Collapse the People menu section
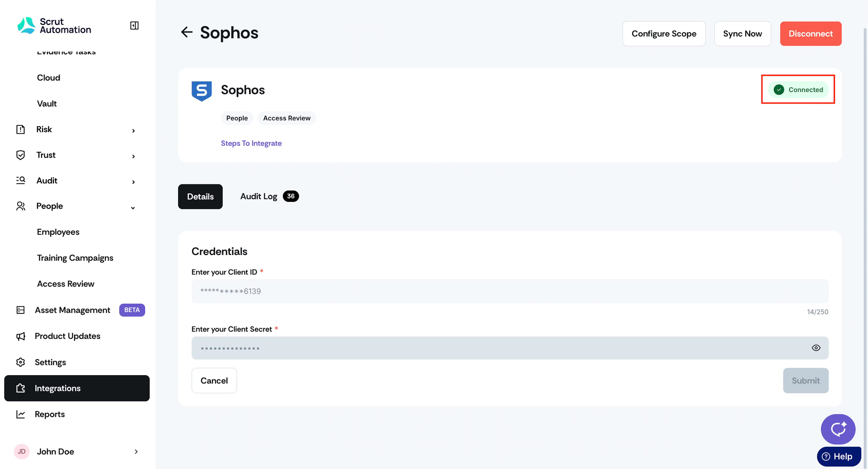 coord(133,207)
